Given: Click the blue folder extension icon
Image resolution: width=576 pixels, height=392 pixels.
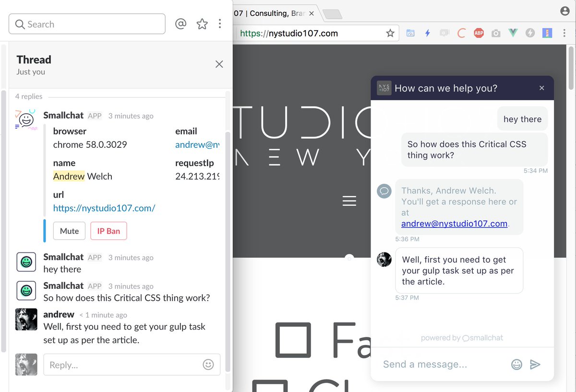Looking at the screenshot, I should point(410,33).
